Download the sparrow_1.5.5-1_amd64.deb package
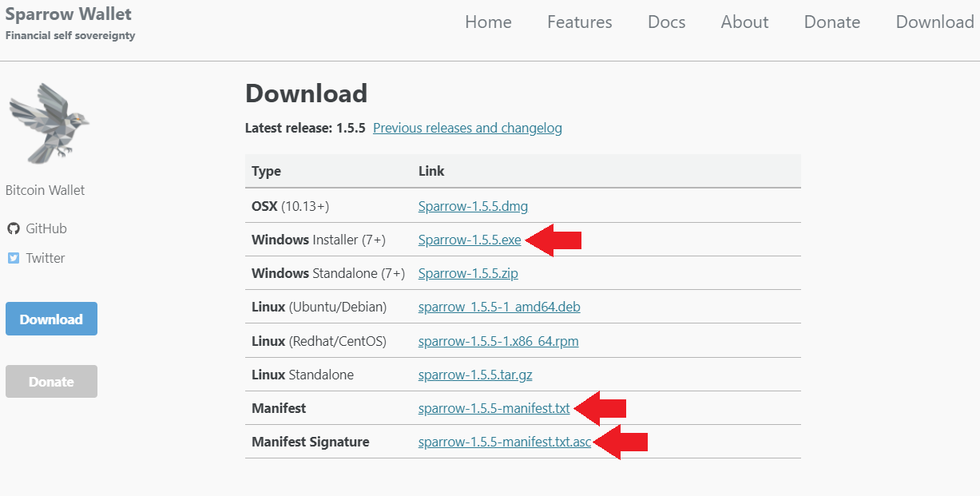This screenshot has width=980, height=496. coord(499,307)
